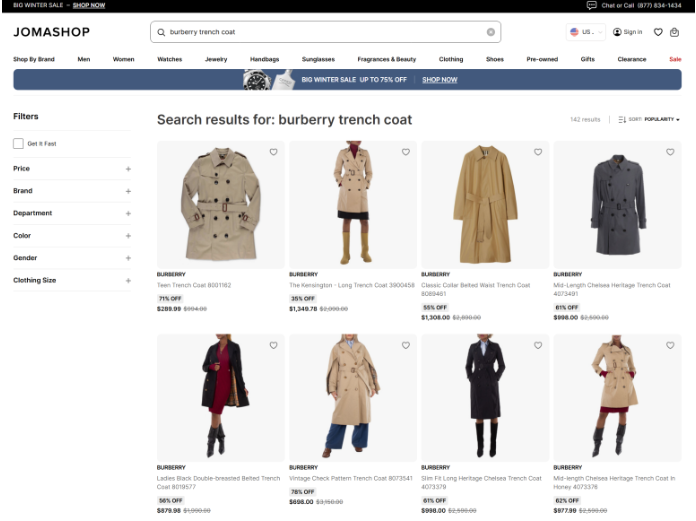Open the Kensington Long Trench Coat product image
The image size is (696, 521).
click(353, 205)
